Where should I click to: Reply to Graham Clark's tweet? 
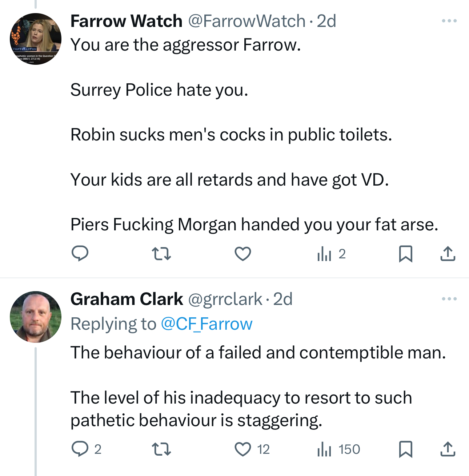80,449
